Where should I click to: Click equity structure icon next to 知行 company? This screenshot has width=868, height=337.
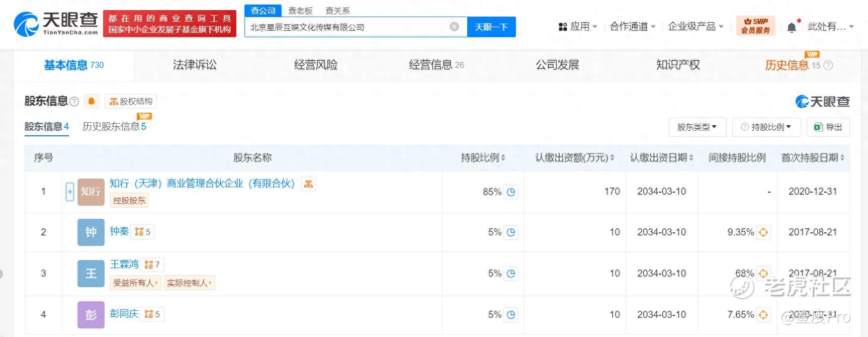pyautogui.click(x=308, y=184)
